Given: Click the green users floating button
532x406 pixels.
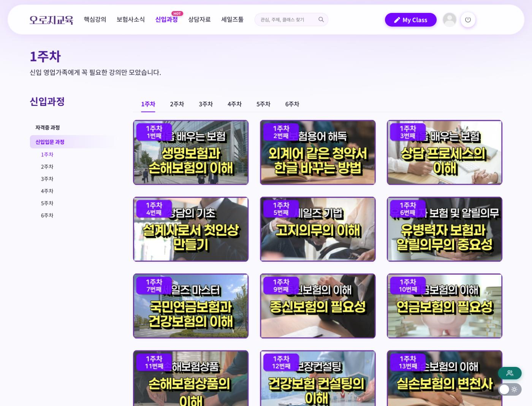Looking at the screenshot, I should [510, 373].
